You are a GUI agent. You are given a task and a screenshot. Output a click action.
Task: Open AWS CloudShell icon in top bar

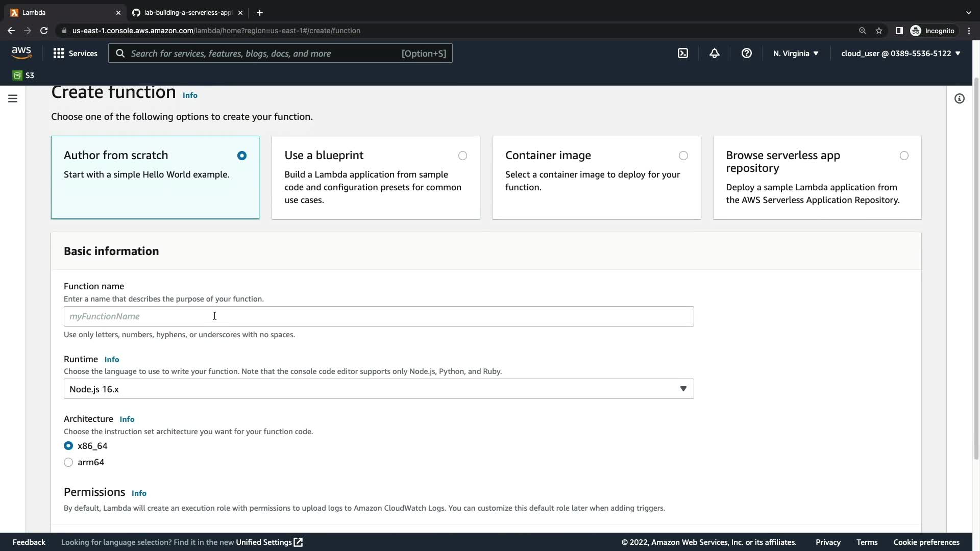(682, 53)
